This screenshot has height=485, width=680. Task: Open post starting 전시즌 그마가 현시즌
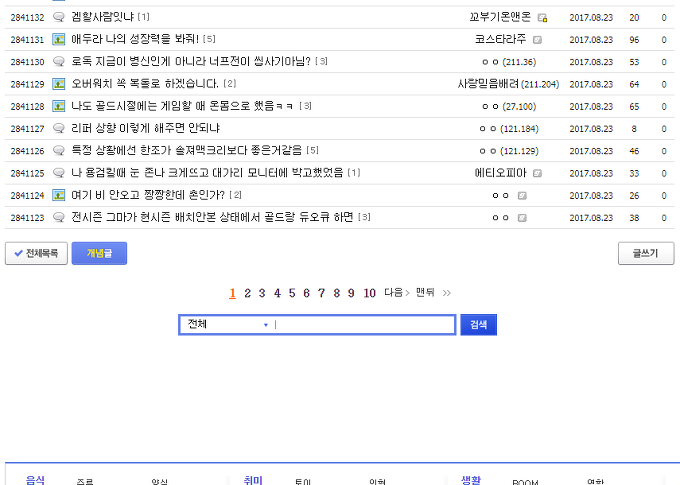click(x=212, y=217)
